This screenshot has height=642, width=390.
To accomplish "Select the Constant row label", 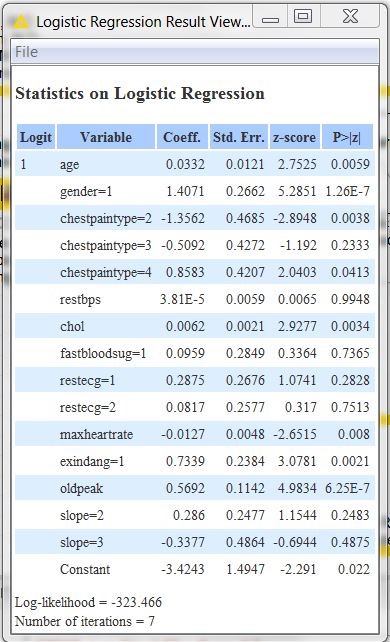I will (x=85, y=570).
